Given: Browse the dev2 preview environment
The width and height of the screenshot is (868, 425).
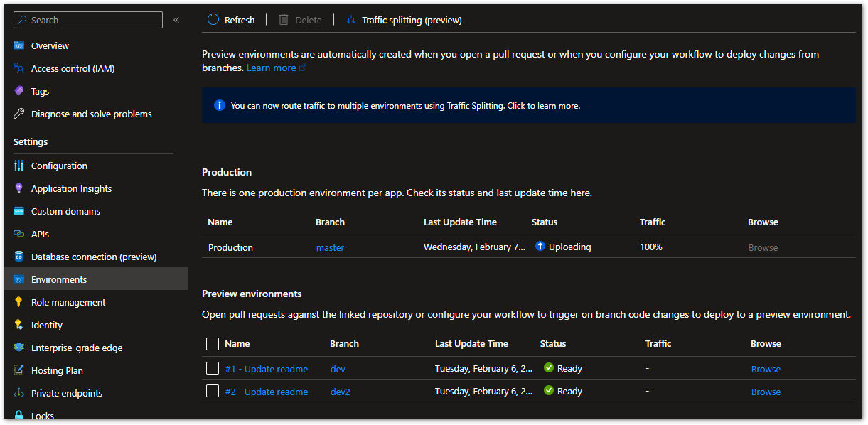Looking at the screenshot, I should point(766,392).
